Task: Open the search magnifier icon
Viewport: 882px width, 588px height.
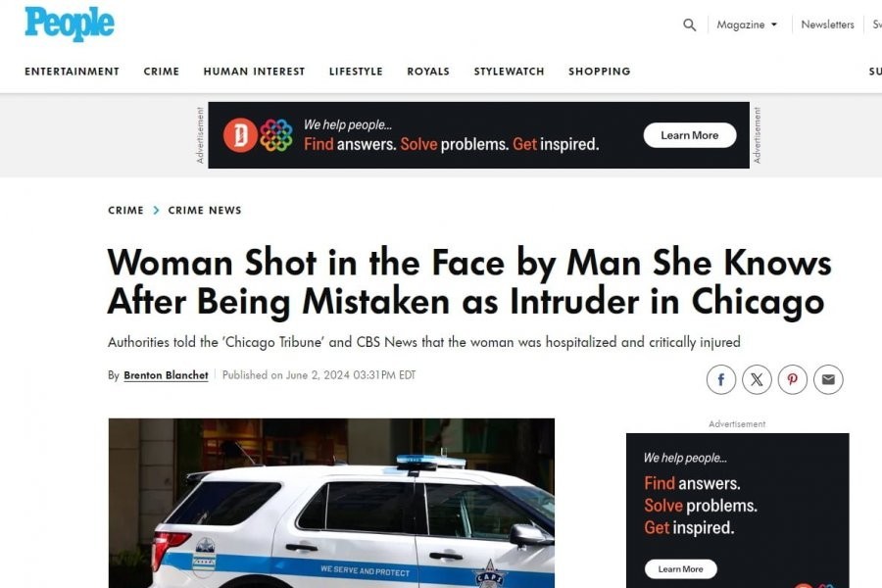Action: (689, 24)
